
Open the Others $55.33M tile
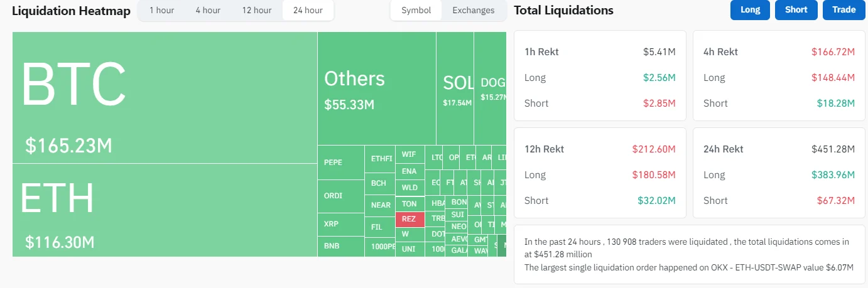click(x=377, y=88)
